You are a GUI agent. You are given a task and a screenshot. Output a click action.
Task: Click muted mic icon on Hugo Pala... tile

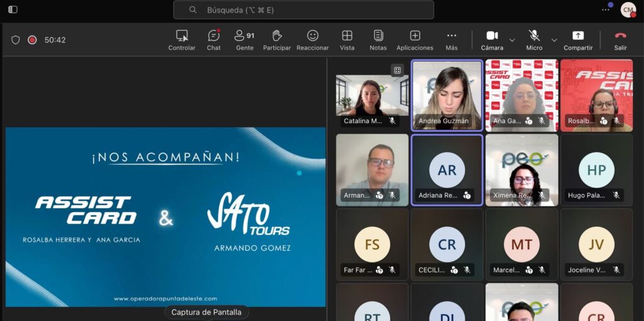point(616,195)
